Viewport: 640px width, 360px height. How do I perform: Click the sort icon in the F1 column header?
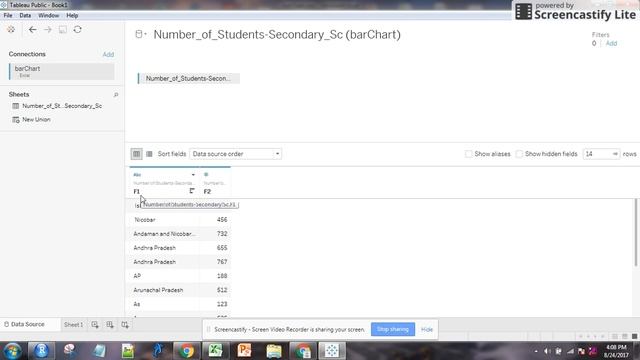click(192, 191)
